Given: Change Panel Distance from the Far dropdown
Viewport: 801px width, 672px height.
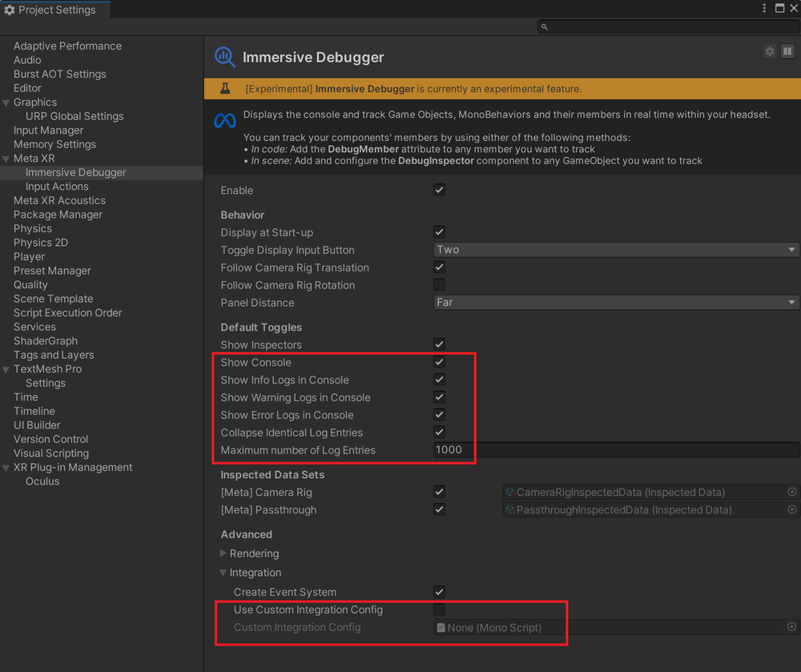Looking at the screenshot, I should tap(615, 302).
